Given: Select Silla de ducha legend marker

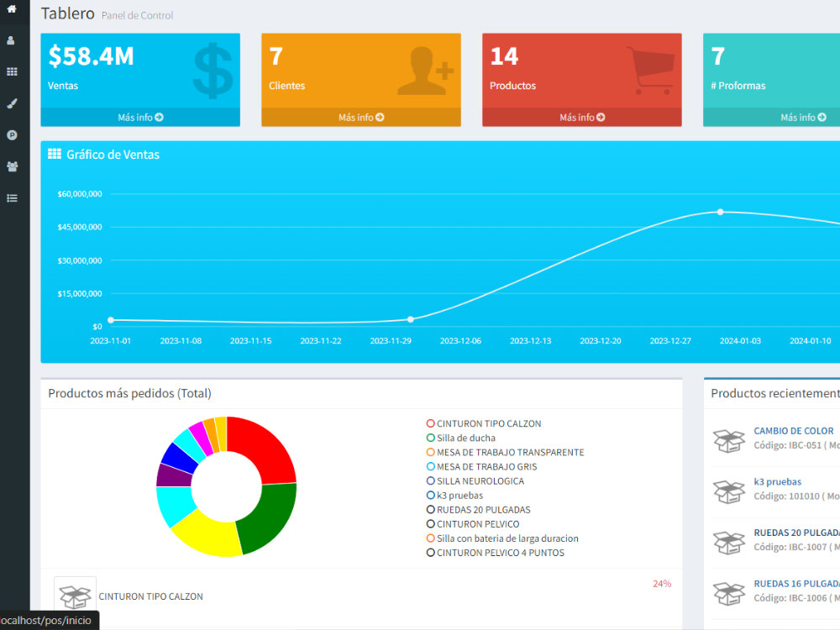Looking at the screenshot, I should click(x=430, y=438).
